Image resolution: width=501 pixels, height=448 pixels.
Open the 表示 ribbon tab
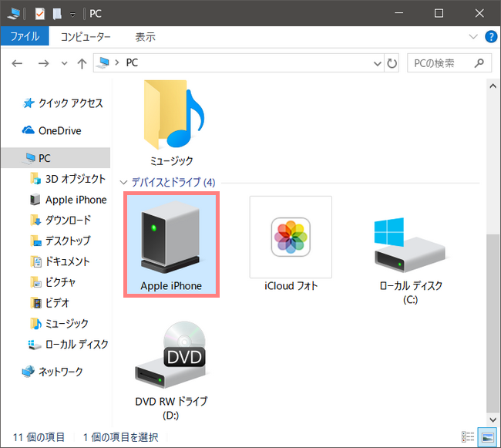point(146,37)
